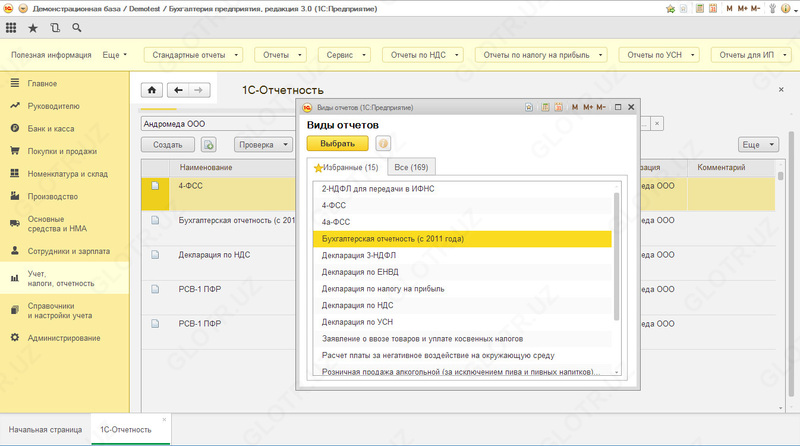The image size is (800, 446).
Task: Open the Начальная страница tab
Action: [43, 429]
